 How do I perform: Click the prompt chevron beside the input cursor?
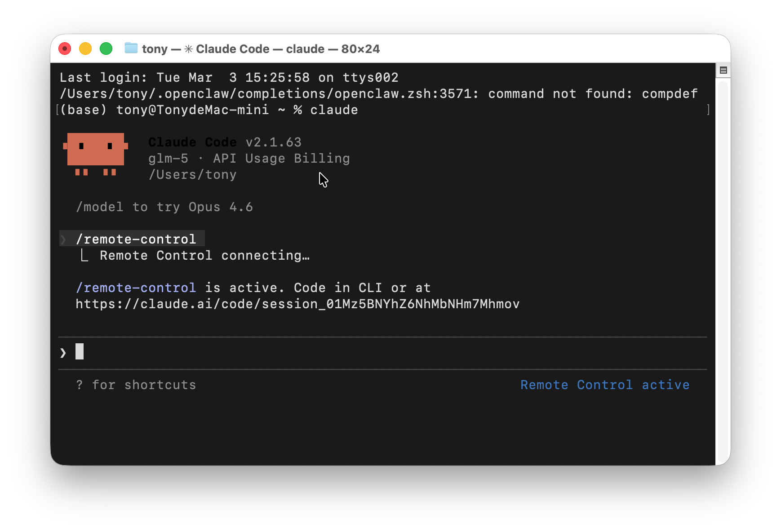(x=63, y=353)
